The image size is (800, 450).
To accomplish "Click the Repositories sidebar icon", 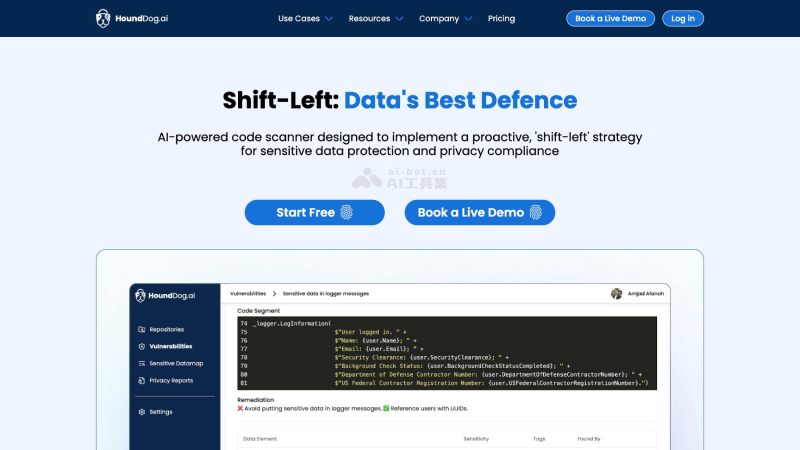I will [142, 330].
